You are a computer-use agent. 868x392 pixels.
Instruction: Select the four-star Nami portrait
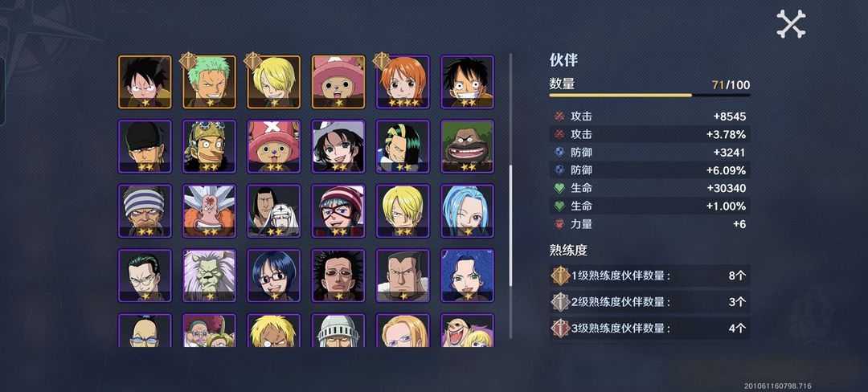pos(403,82)
